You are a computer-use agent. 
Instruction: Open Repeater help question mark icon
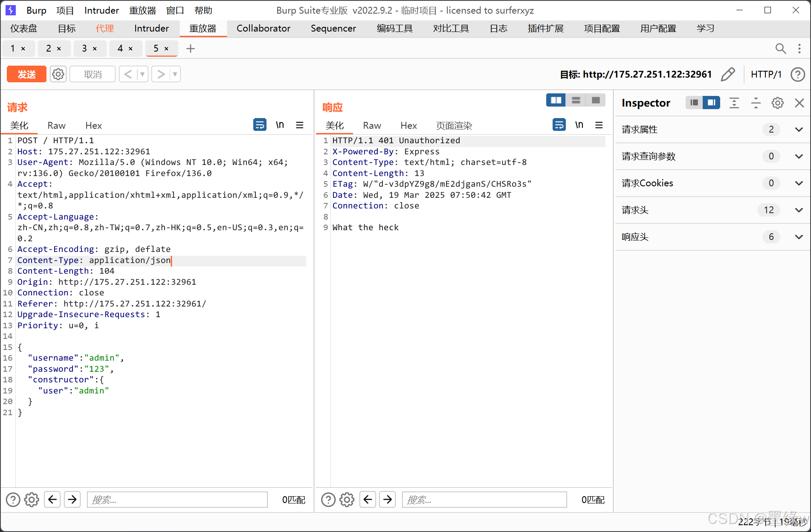click(797, 74)
